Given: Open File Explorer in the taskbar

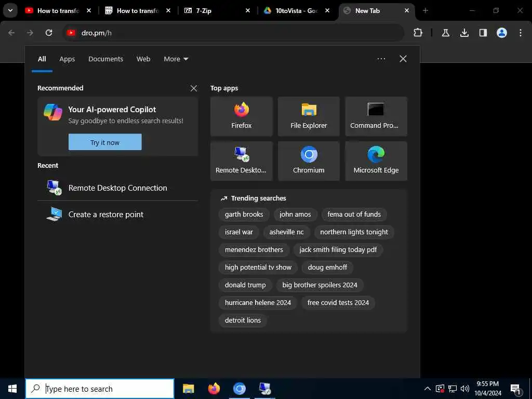Looking at the screenshot, I should (188, 389).
